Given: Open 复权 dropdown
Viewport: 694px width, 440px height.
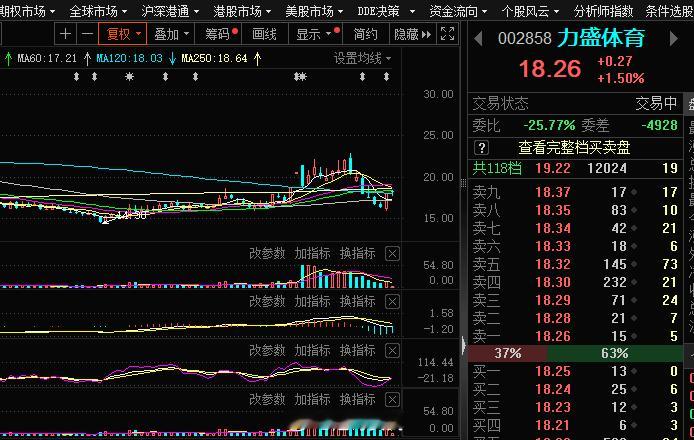Looking at the screenshot, I should [x=123, y=34].
